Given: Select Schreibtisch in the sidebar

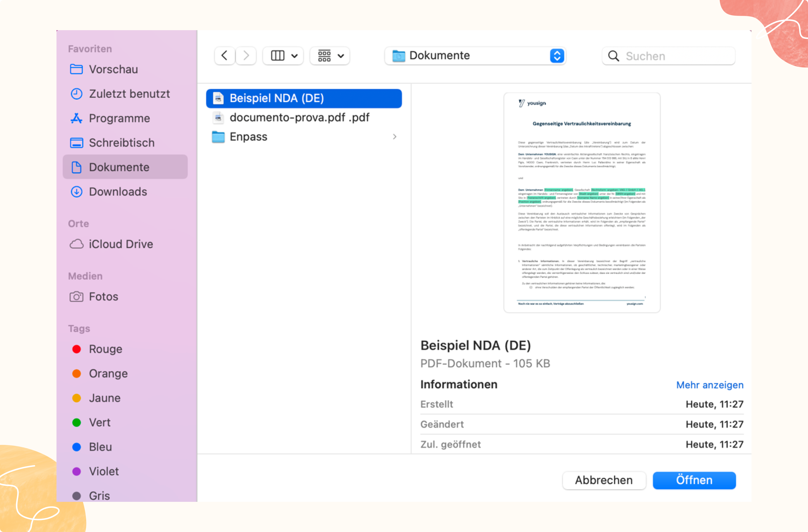Looking at the screenshot, I should tap(122, 143).
